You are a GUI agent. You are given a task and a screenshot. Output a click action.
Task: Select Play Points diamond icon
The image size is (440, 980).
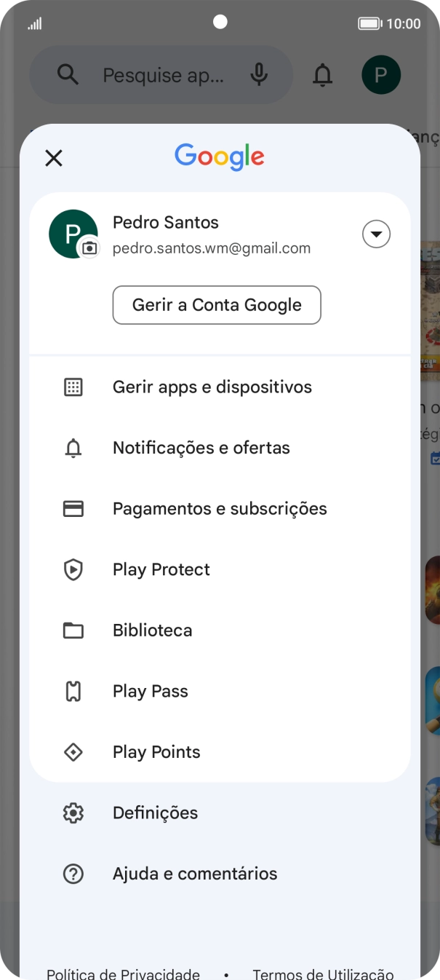point(73,752)
